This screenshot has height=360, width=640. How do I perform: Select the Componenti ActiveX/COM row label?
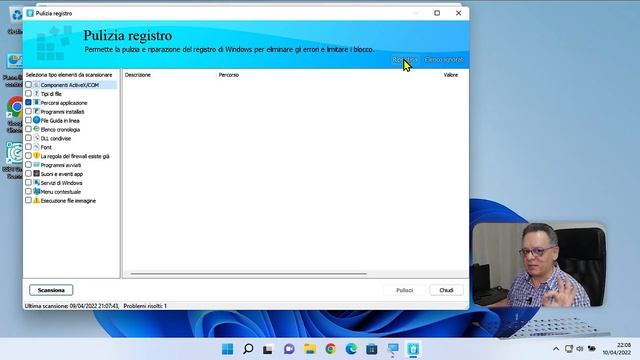(x=70, y=85)
